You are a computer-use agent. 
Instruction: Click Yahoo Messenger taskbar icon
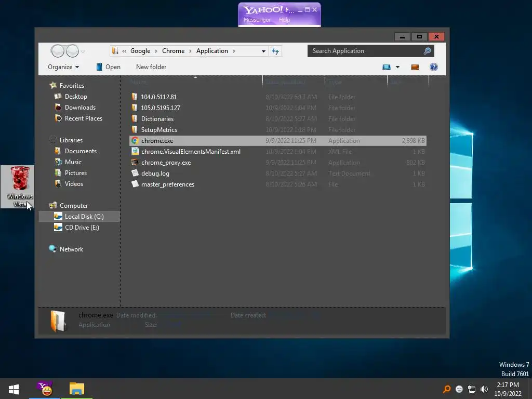45,389
